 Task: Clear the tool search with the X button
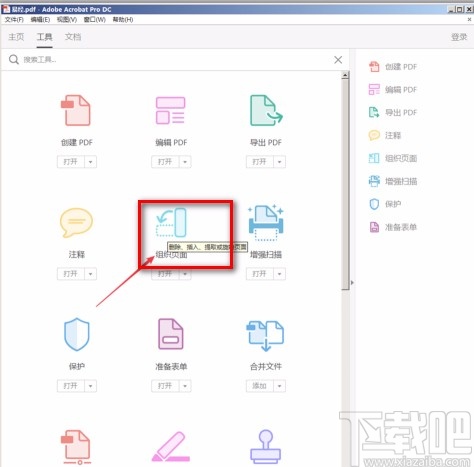tap(338, 60)
